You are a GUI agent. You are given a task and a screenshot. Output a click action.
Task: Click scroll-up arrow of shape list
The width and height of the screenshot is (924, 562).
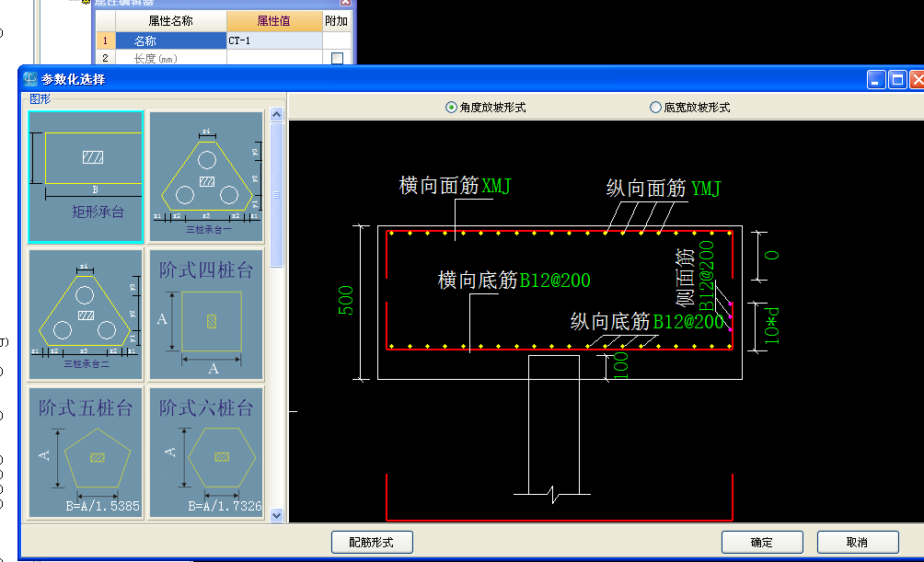(x=276, y=114)
